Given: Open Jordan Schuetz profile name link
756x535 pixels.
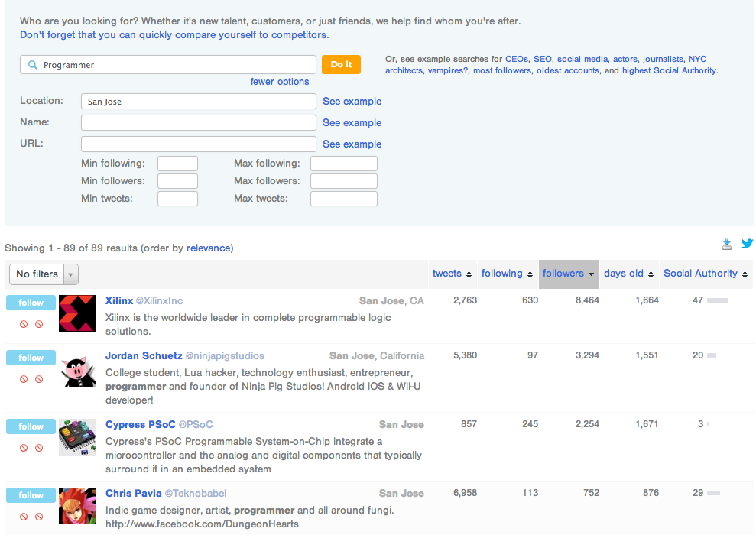Looking at the screenshot, I should [x=144, y=355].
